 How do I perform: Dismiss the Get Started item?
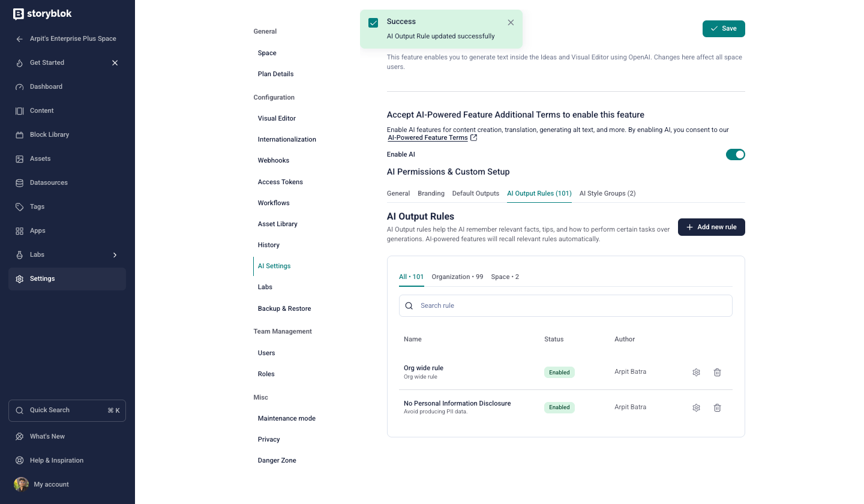click(115, 63)
